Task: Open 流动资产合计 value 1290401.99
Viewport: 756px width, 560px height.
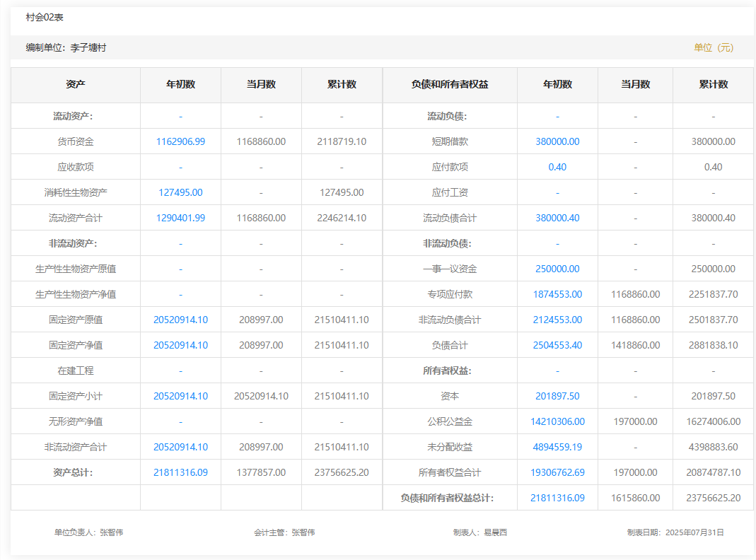Action: click(x=180, y=218)
